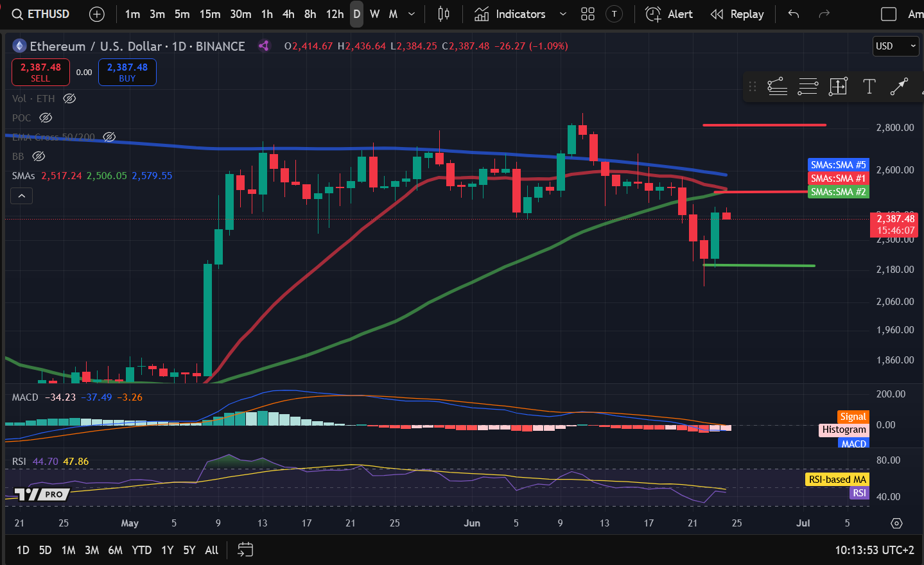Screen dimensions: 924x565
Task: Click the purple share nodes icon next to BINANCE
Action: [x=264, y=46]
